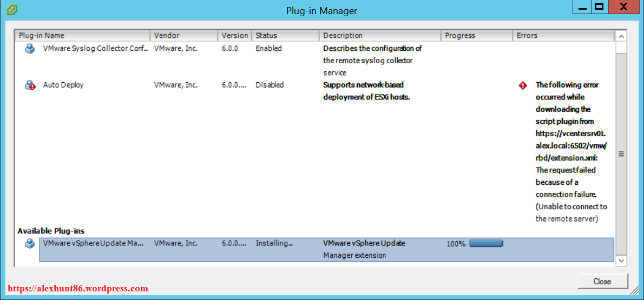This screenshot has height=300, width=644.
Task: Sort by the Version column header
Action: (235, 36)
